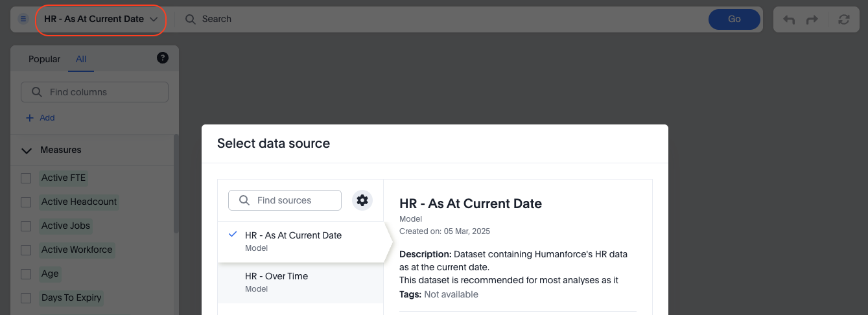Click the Age column label
The image size is (868, 315).
click(50, 274)
